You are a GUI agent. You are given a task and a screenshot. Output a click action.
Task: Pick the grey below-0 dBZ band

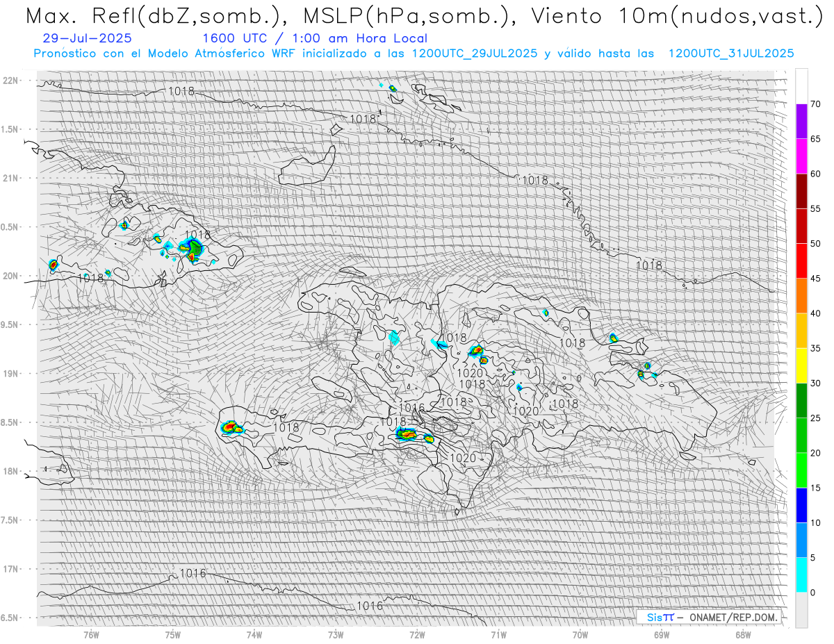[801, 610]
